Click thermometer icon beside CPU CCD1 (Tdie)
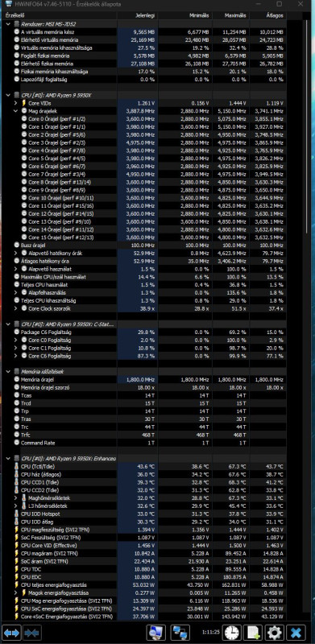The image size is (315, 644). pyautogui.click(x=16, y=482)
